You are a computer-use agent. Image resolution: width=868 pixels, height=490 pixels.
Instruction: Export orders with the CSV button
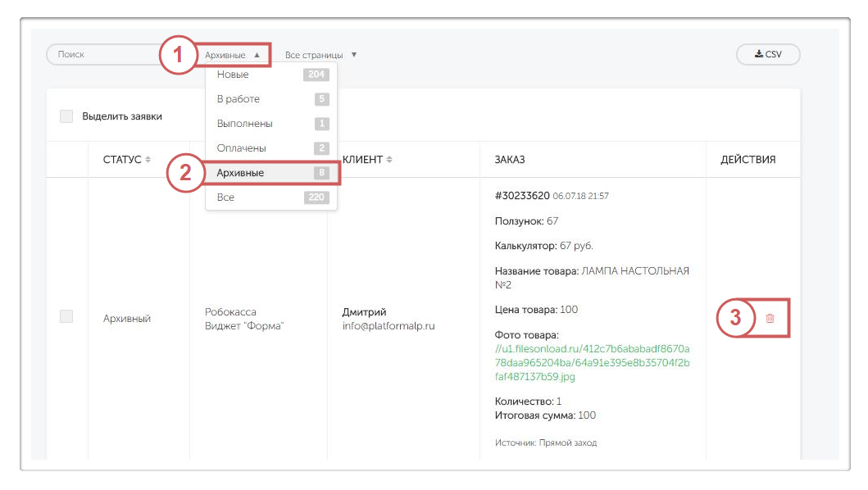click(768, 55)
